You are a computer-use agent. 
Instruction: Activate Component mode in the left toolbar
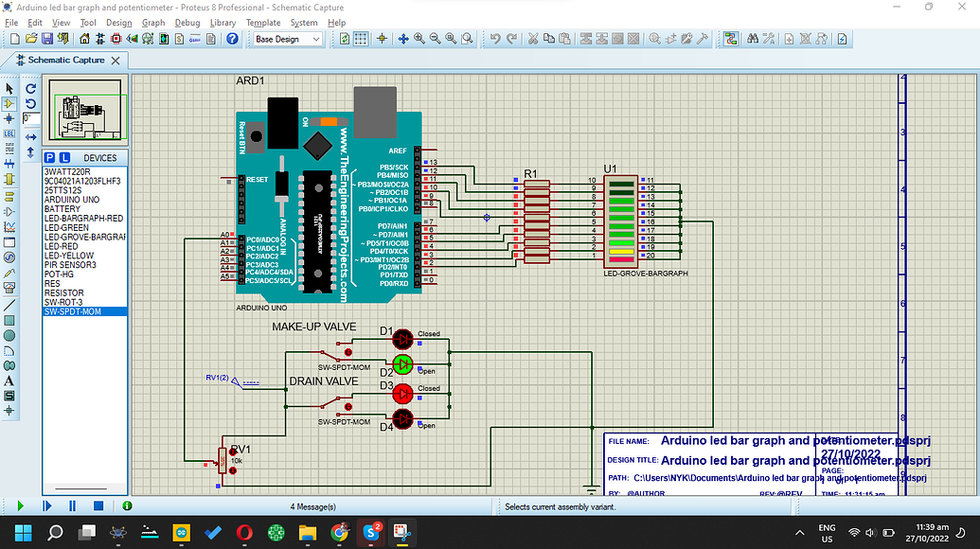coord(9,104)
